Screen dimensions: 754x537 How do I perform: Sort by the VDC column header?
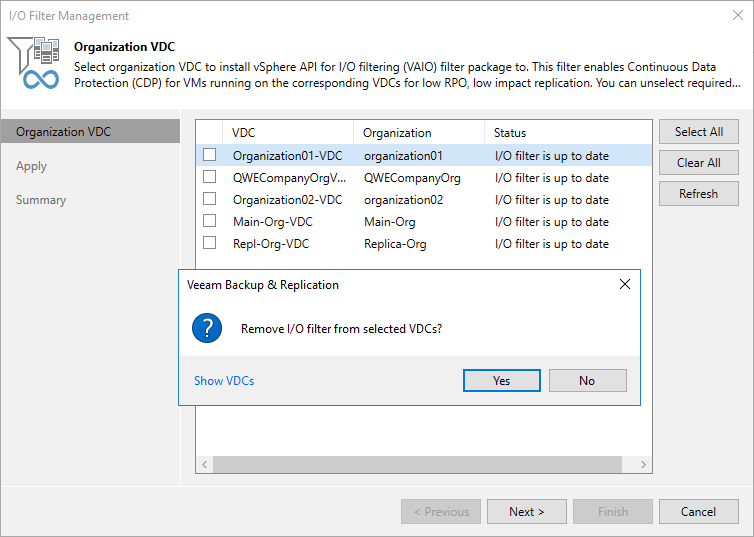click(288, 133)
